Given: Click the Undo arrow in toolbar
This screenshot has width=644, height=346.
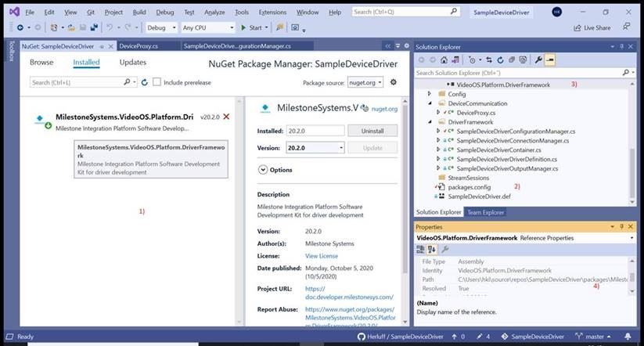Looking at the screenshot, I should coord(110,27).
